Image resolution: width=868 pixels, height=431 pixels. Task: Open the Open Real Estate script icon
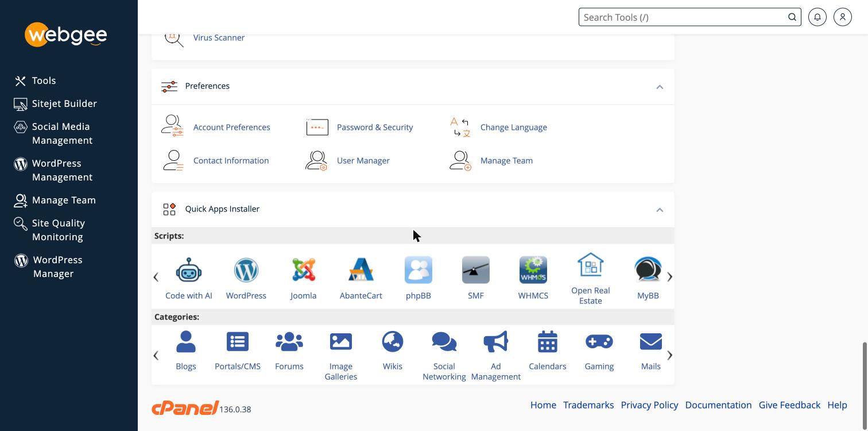[591, 265]
